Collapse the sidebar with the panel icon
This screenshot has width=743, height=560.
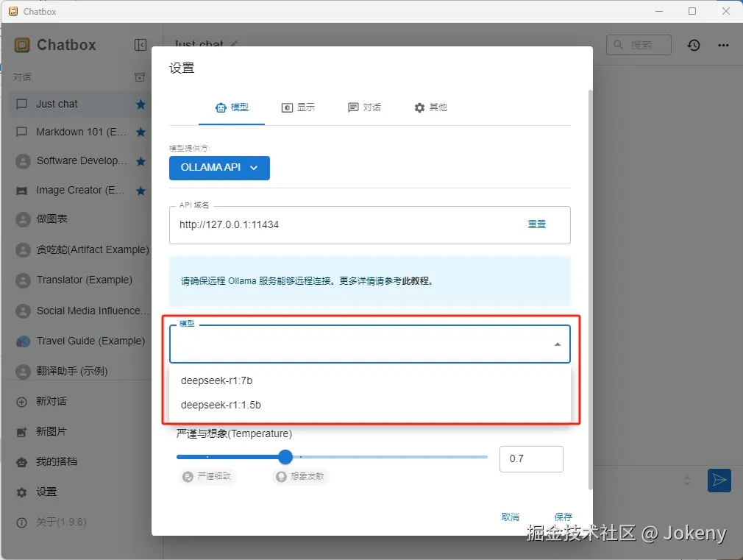141,45
